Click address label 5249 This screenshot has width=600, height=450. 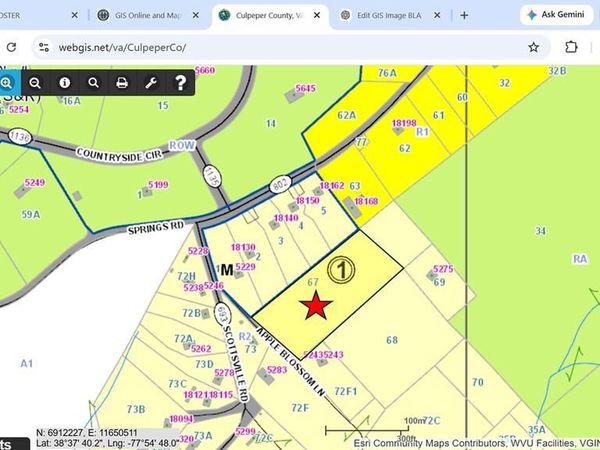click(x=34, y=183)
